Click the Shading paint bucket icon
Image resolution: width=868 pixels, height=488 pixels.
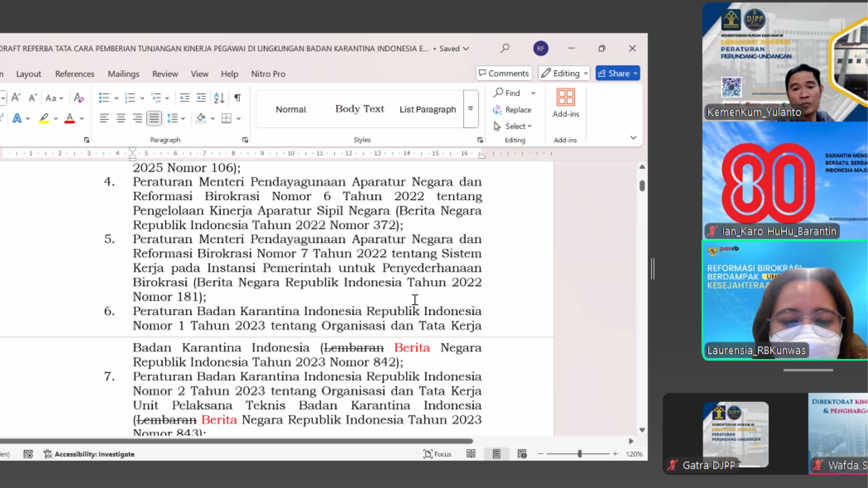pyautogui.click(x=201, y=118)
